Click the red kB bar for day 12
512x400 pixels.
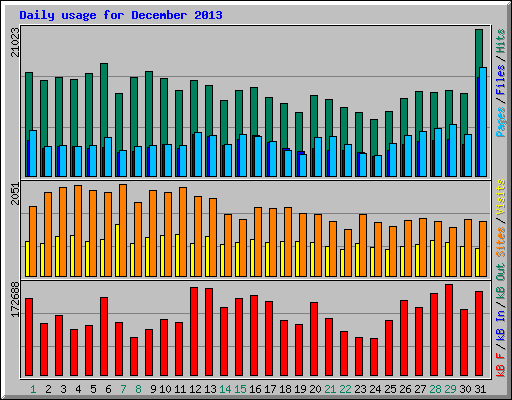click(194, 332)
